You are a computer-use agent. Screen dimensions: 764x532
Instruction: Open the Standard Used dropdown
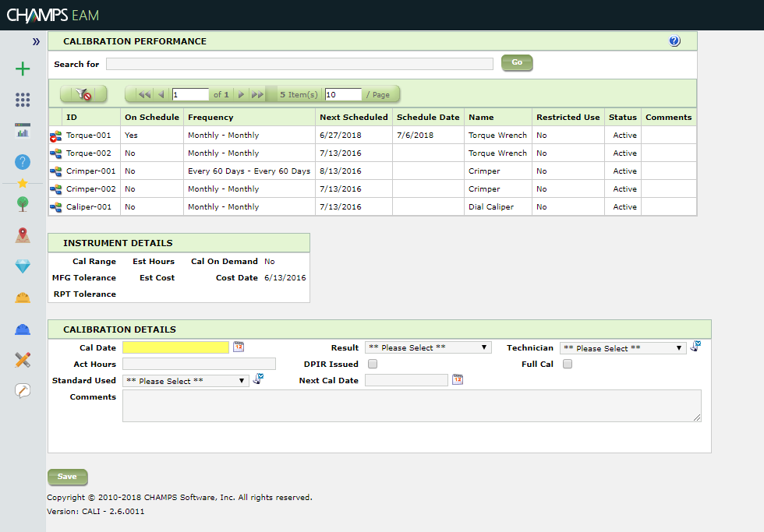(x=186, y=381)
